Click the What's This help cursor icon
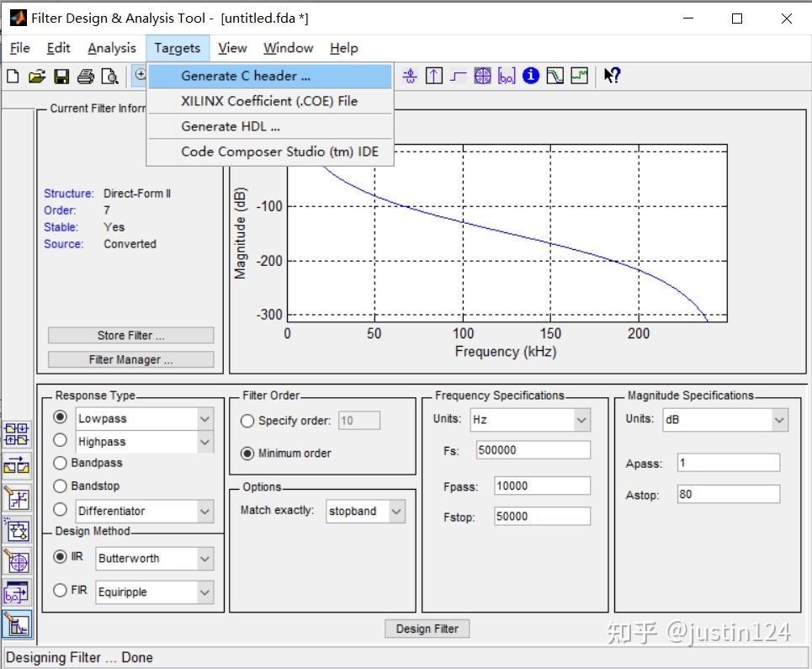 pyautogui.click(x=612, y=76)
